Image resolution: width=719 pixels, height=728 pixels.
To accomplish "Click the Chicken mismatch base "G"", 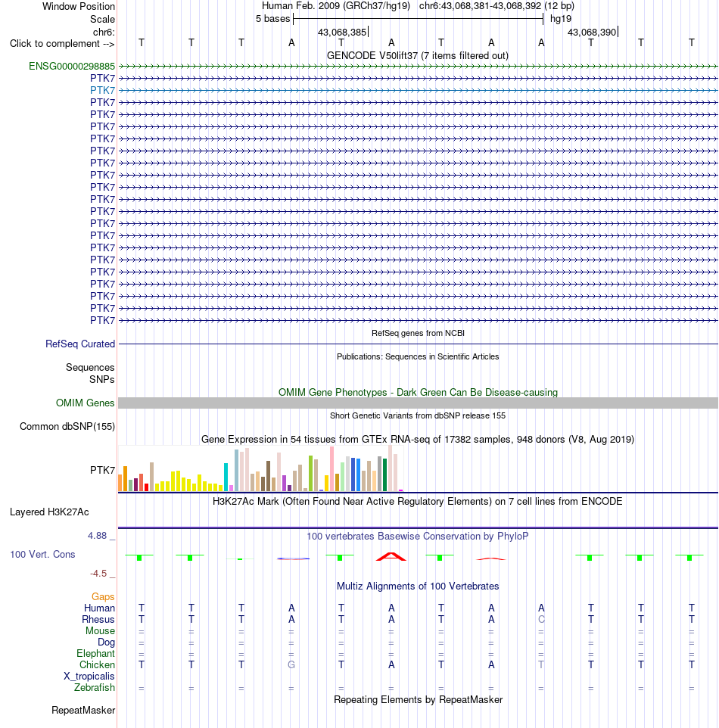I will (291, 665).
